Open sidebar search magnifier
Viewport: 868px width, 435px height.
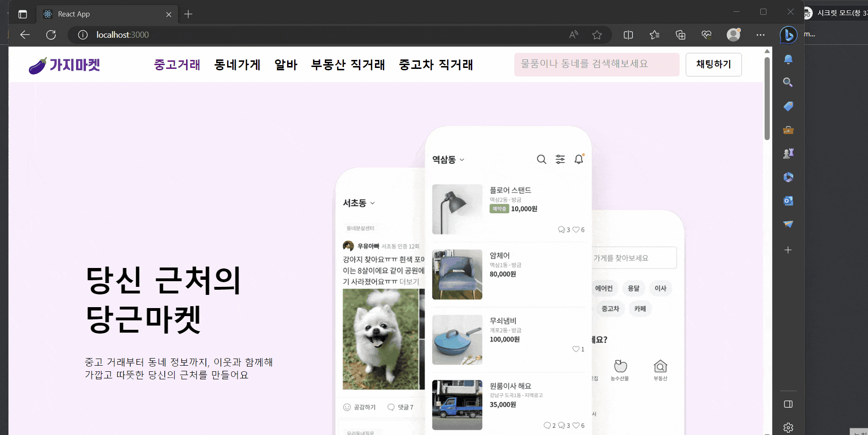(x=788, y=83)
